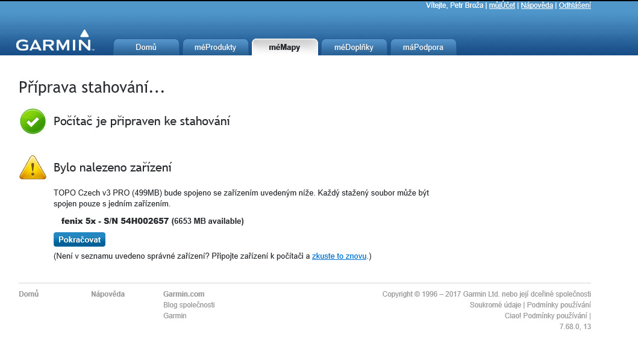Click the Garmin logo
The height and width of the screenshot is (364, 638).
tap(55, 41)
